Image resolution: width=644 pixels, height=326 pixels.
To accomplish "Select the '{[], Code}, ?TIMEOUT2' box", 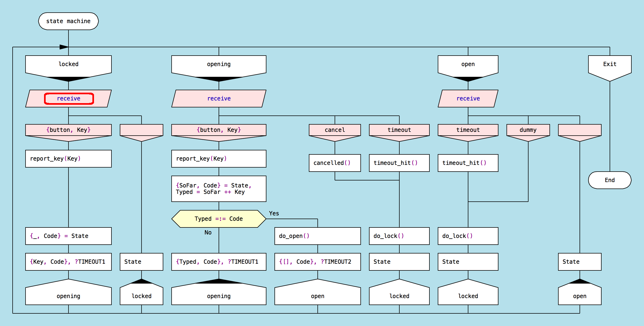I will click(317, 262).
